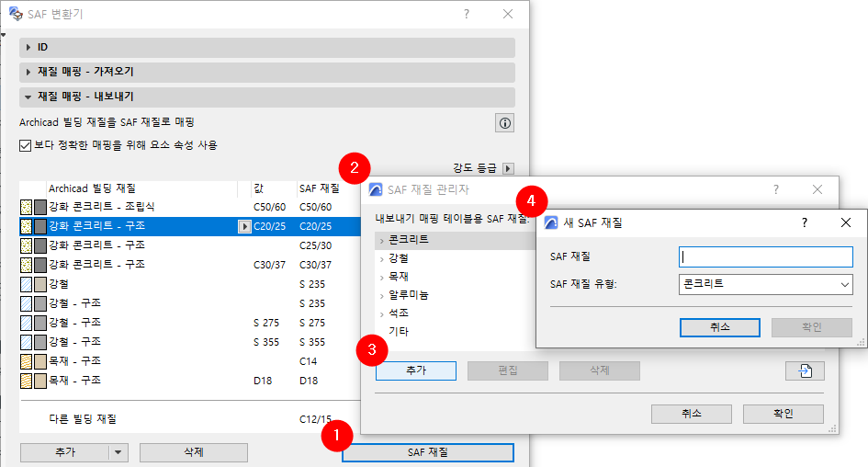This screenshot has width=868, height=467.
Task: Select the C25/30 row in the table
Action: coord(190,245)
